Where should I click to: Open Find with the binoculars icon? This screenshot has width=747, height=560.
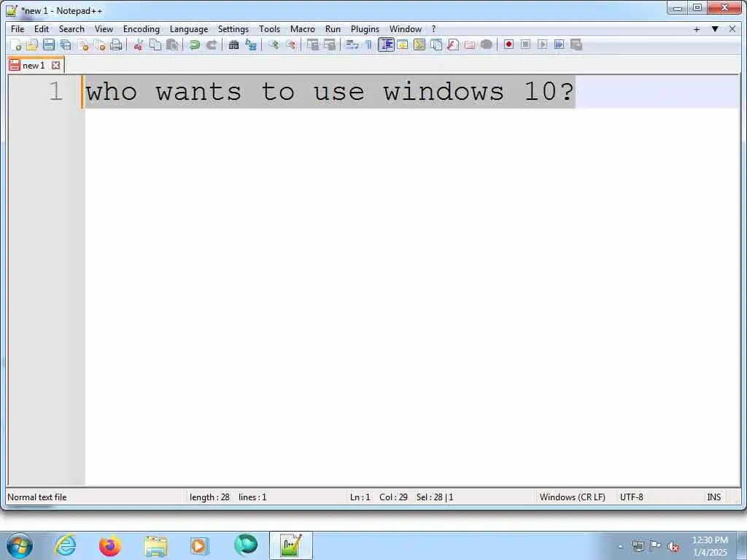pyautogui.click(x=233, y=44)
